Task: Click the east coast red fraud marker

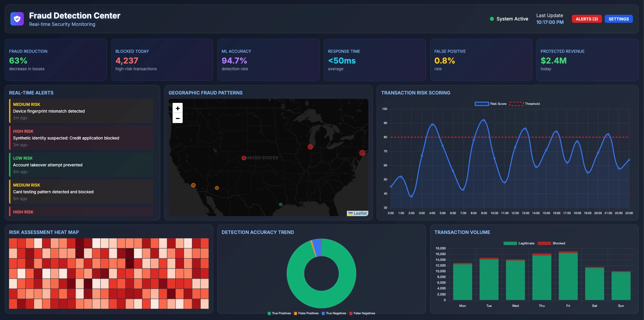Action: click(x=362, y=153)
